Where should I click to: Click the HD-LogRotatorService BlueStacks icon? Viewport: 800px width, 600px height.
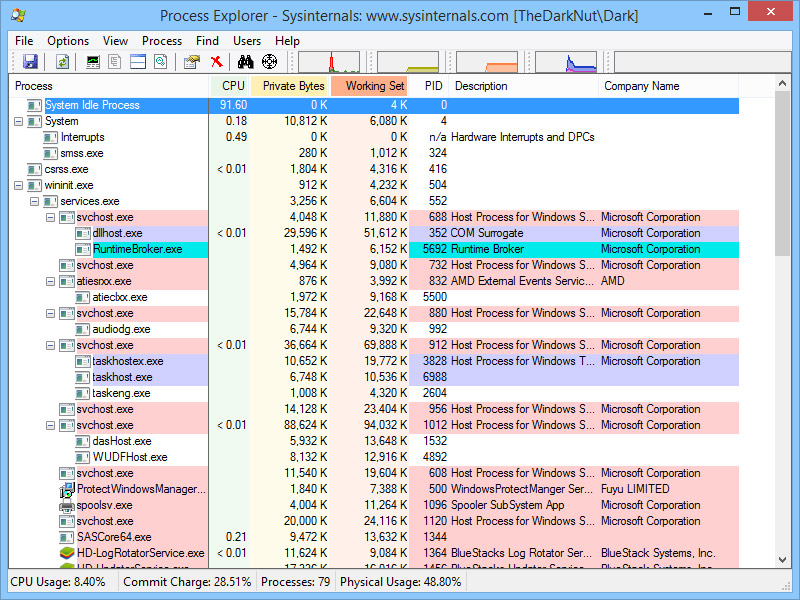(x=67, y=553)
